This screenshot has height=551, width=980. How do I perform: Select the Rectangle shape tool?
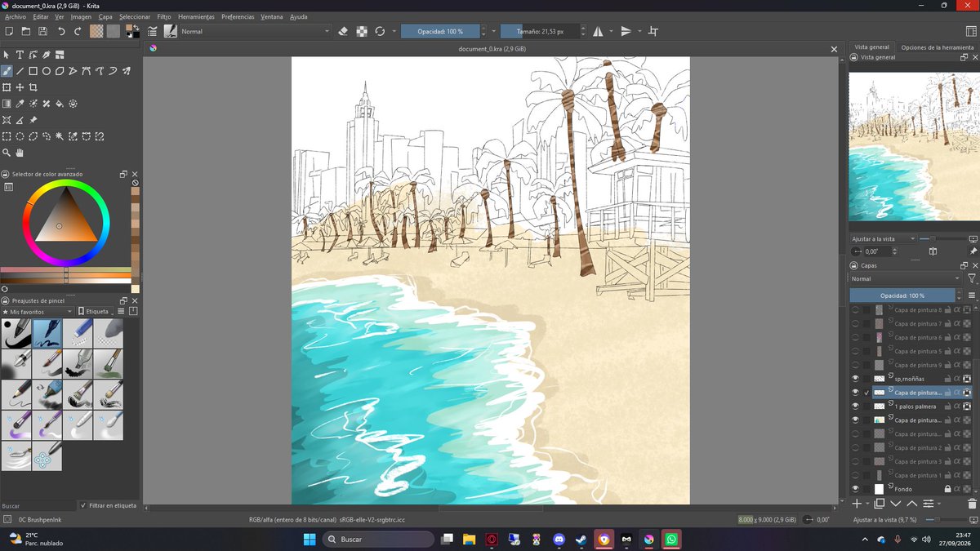tap(33, 71)
